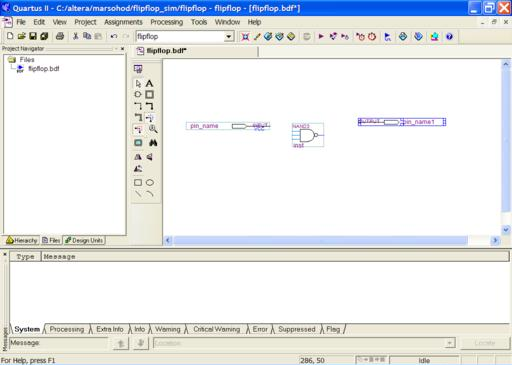
Task: Select the Orthogonal Conduit tool
Action: point(138,117)
